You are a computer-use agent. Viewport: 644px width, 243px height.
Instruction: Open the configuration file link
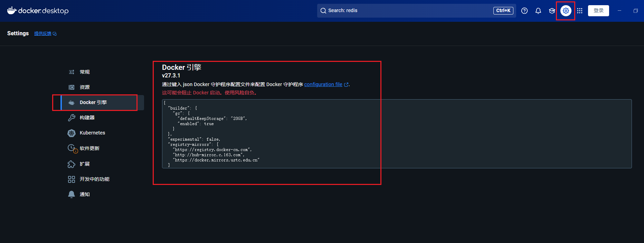[323, 84]
